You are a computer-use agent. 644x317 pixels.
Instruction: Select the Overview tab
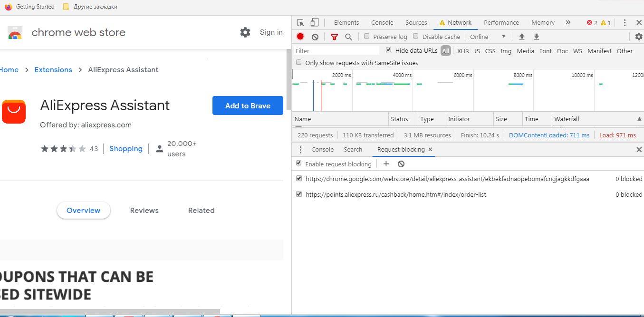[x=84, y=210]
